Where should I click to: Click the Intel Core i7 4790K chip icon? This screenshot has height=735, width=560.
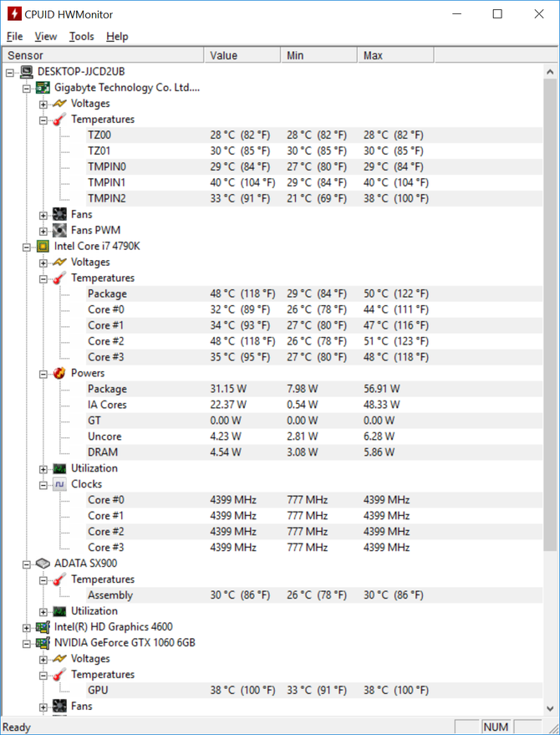43,246
